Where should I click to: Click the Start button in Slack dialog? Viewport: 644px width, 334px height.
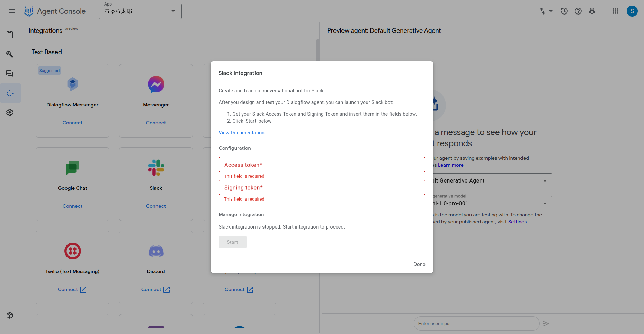[x=232, y=242]
